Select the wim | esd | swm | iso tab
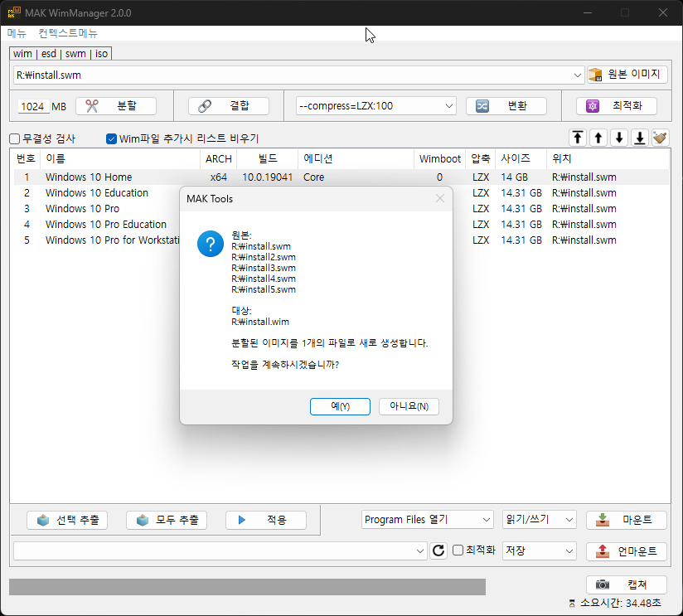 [61, 54]
